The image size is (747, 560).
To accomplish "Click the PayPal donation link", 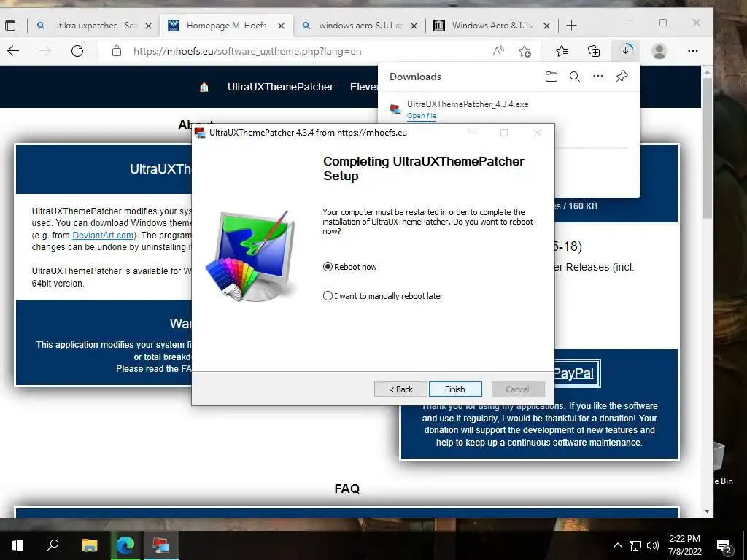I will click(x=573, y=373).
